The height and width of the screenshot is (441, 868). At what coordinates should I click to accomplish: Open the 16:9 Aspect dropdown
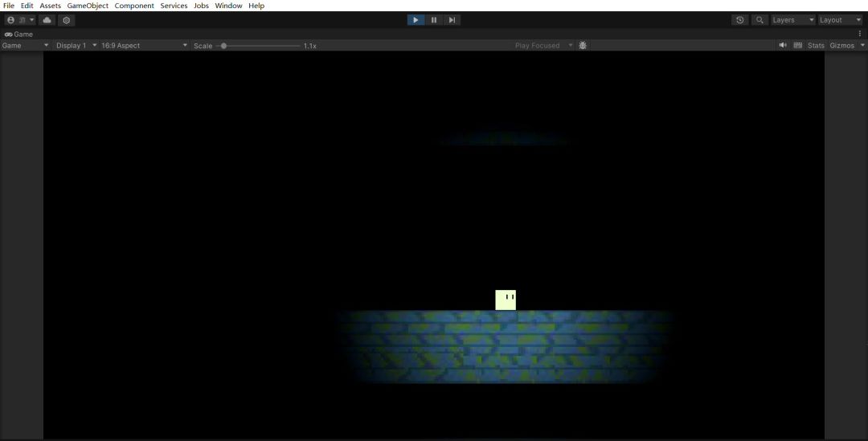[144, 46]
